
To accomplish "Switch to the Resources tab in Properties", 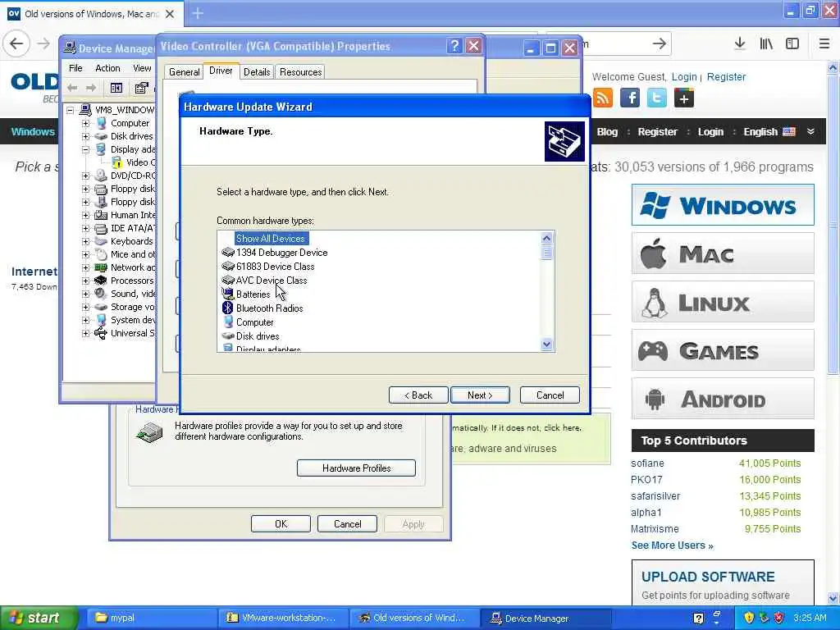I will 300,72.
